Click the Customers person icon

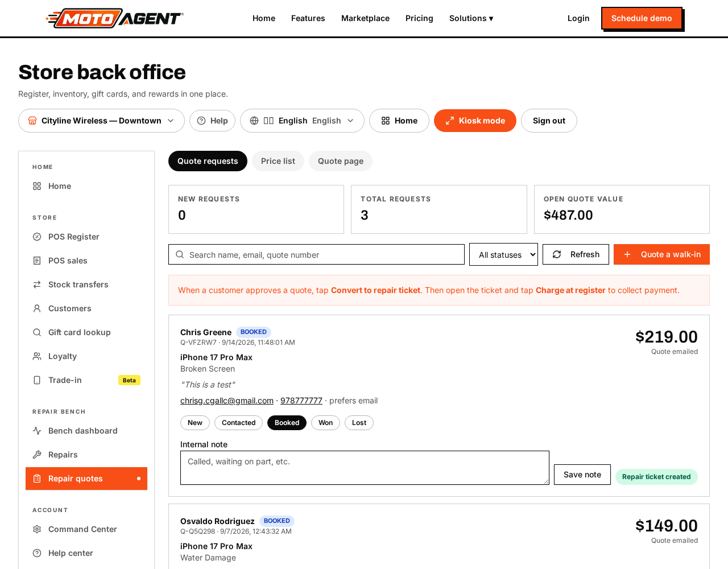pyautogui.click(x=37, y=308)
